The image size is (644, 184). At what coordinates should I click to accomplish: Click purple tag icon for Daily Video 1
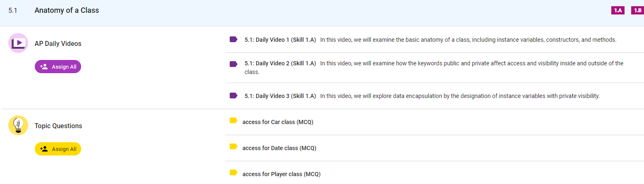click(233, 40)
